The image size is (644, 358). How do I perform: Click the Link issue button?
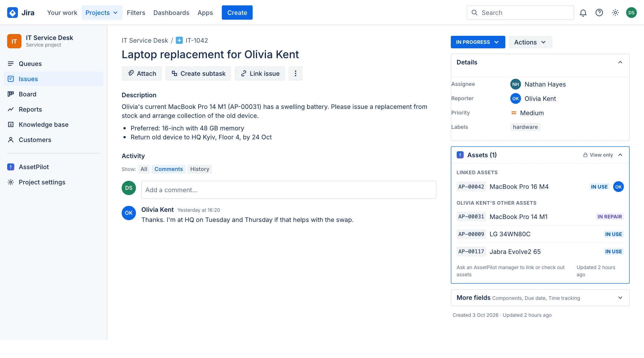click(260, 73)
